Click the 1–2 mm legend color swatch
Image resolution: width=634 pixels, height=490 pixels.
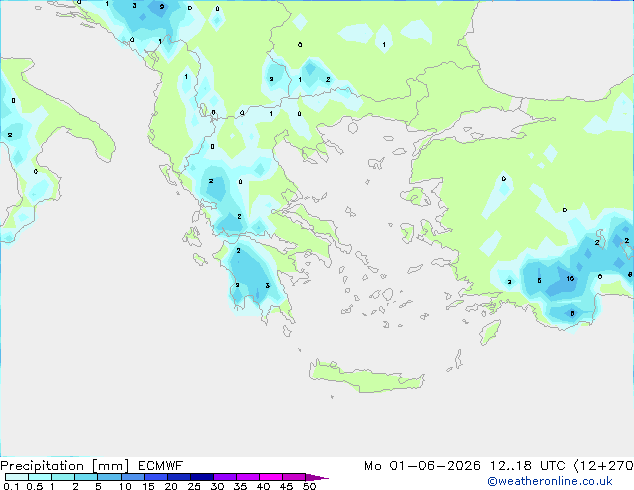click(63, 477)
